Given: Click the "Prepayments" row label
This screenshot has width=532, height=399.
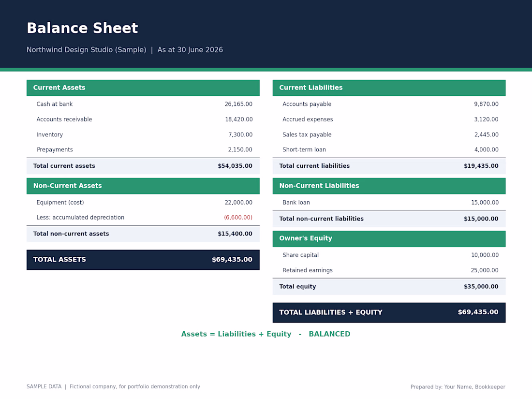Looking at the screenshot, I should (55, 149).
